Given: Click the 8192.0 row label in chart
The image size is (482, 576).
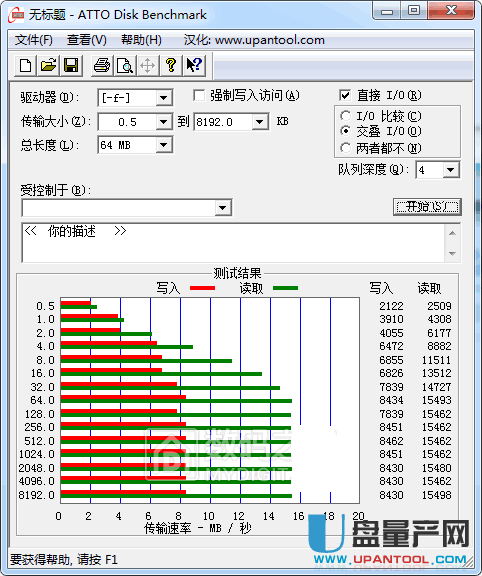Looking at the screenshot, I should click(36, 495).
